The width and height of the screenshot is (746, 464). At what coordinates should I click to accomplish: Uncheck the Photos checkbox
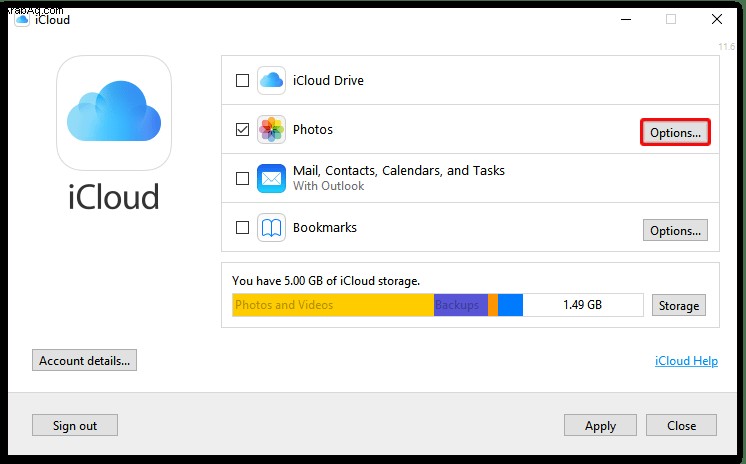point(243,129)
